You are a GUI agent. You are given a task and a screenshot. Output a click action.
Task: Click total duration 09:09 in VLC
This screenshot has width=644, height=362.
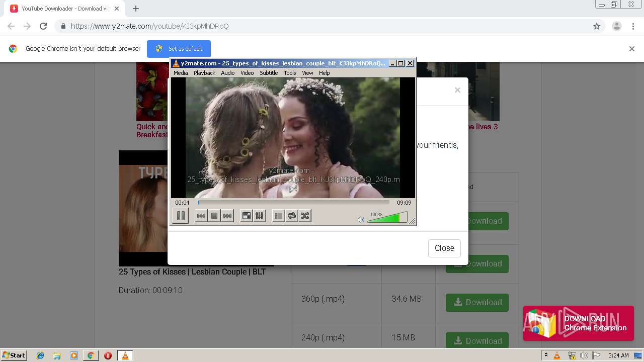(x=404, y=203)
